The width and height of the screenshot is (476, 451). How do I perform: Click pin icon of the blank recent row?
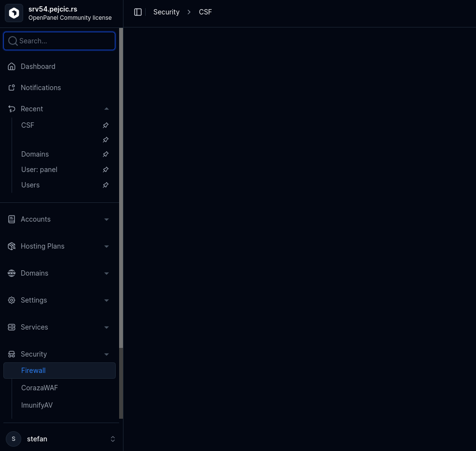pyautogui.click(x=106, y=140)
